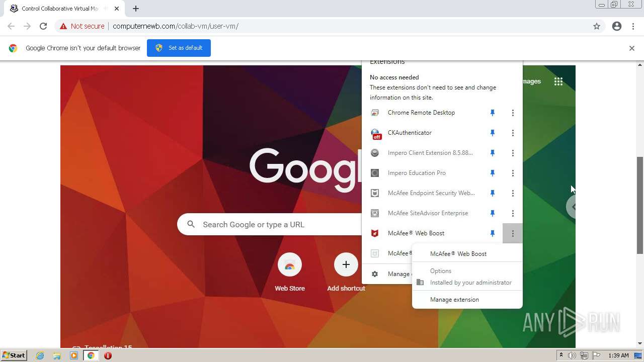Bookmark this page with the star
The image size is (644, 362).
pyautogui.click(x=597, y=26)
